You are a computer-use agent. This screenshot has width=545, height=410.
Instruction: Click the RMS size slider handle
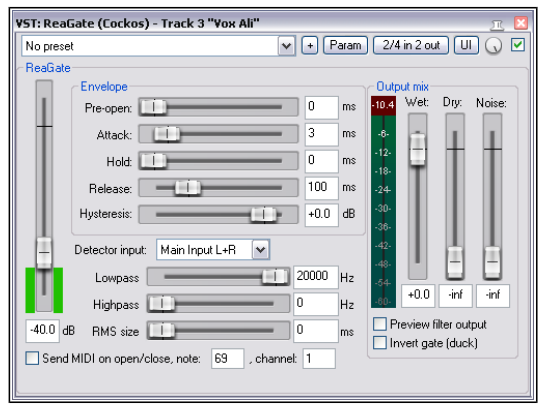click(x=162, y=330)
